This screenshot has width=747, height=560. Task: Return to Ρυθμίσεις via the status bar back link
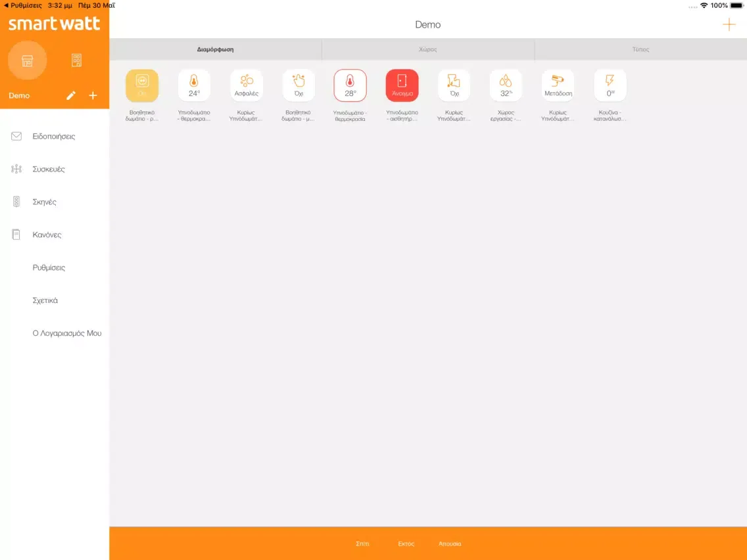22,5
